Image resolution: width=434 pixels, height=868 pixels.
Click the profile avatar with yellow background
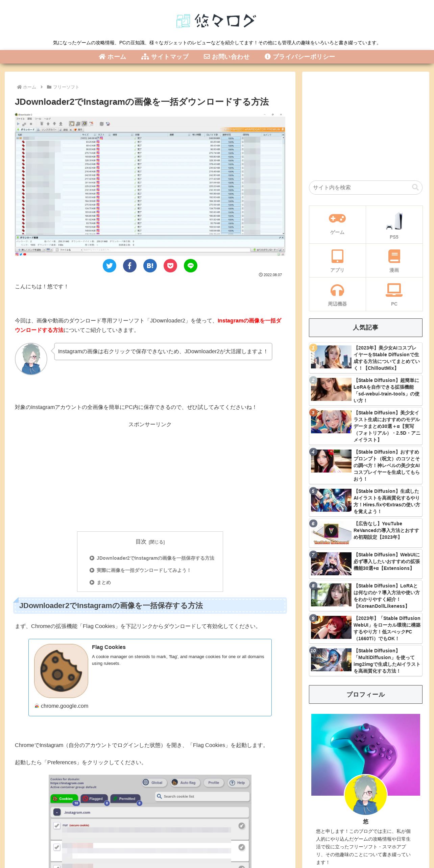point(366,796)
